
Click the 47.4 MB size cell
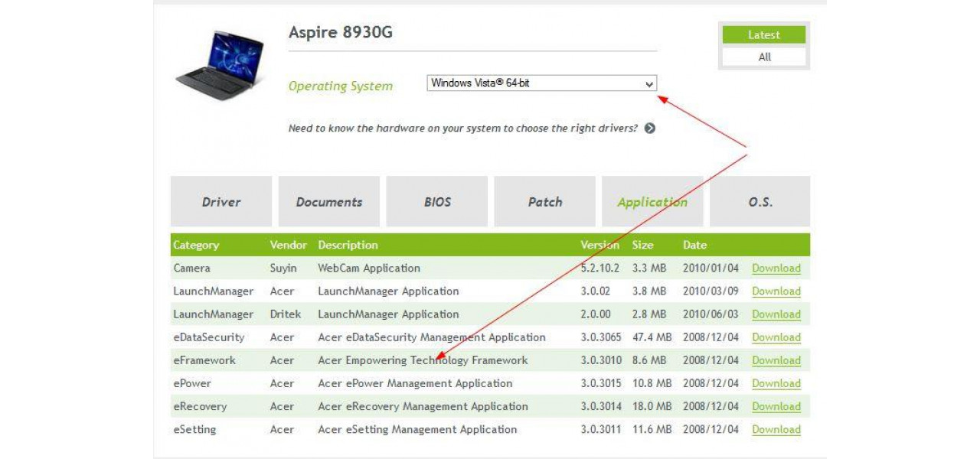652,337
